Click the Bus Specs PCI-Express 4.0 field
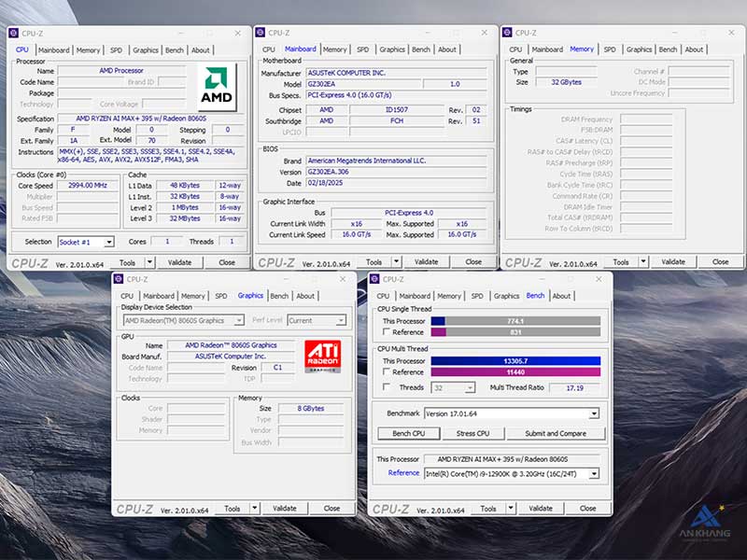The width and height of the screenshot is (747, 560). click(x=396, y=95)
